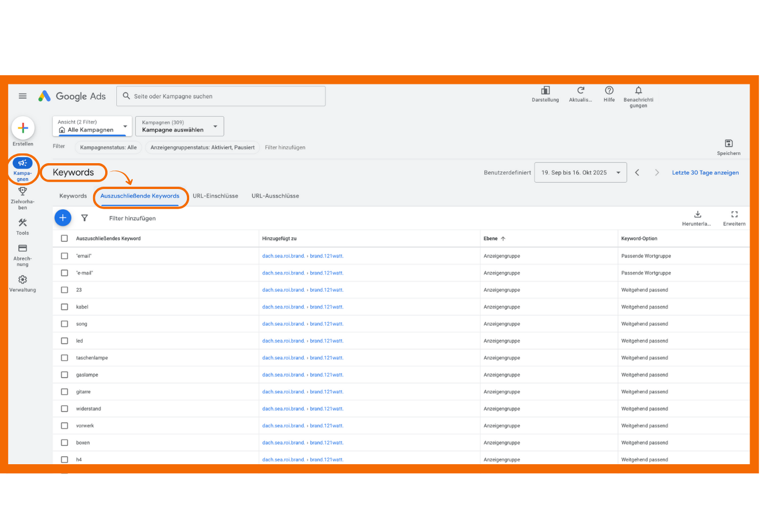
Task: Click the Aktualisieren refresh icon
Action: tap(581, 91)
